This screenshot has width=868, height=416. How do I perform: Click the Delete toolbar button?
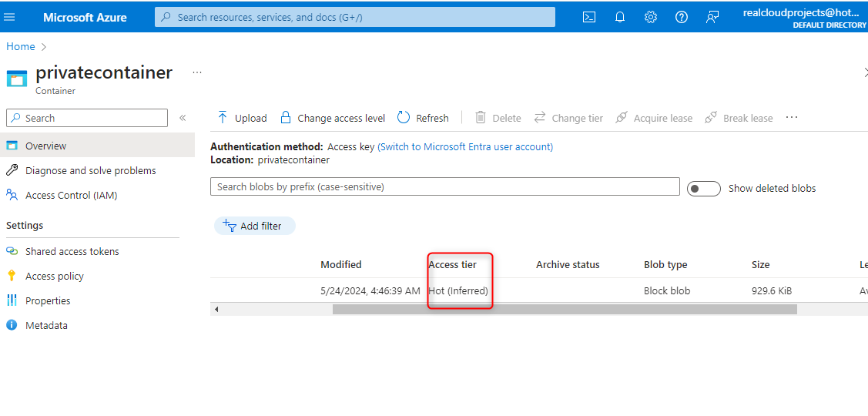[x=498, y=118]
